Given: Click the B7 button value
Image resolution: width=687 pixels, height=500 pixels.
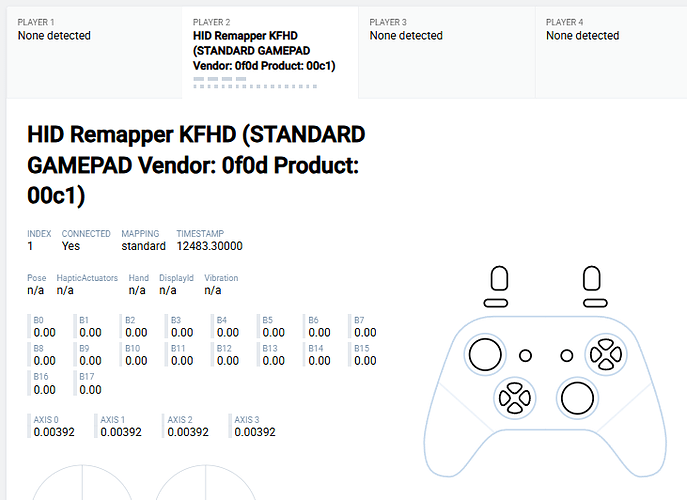Looking at the screenshot, I should click(365, 333).
